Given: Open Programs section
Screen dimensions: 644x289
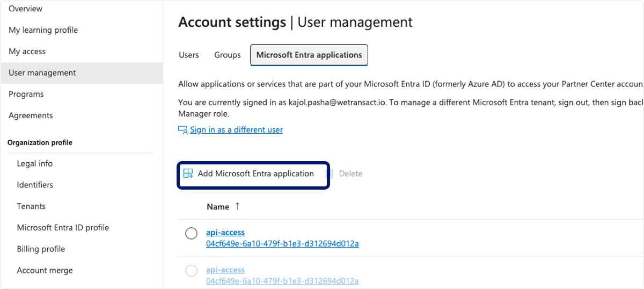Looking at the screenshot, I should coord(26,94).
